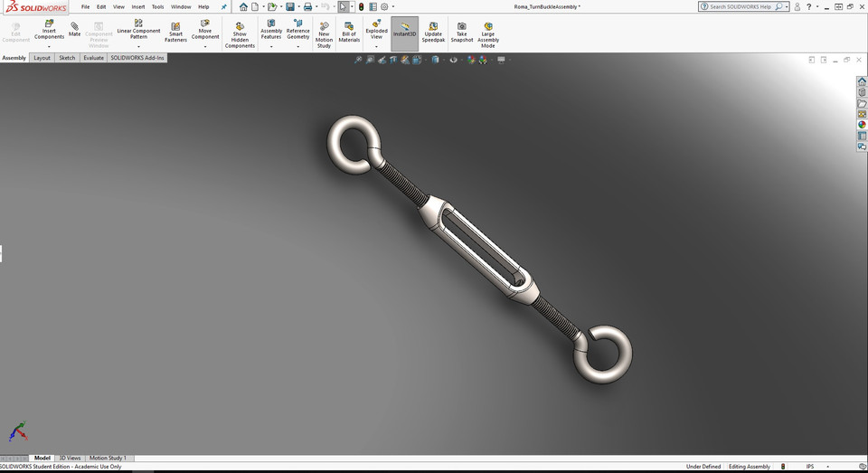Click the Save icon in top toolbar
Image resolution: width=868 pixels, height=473 pixels.
click(290, 6)
